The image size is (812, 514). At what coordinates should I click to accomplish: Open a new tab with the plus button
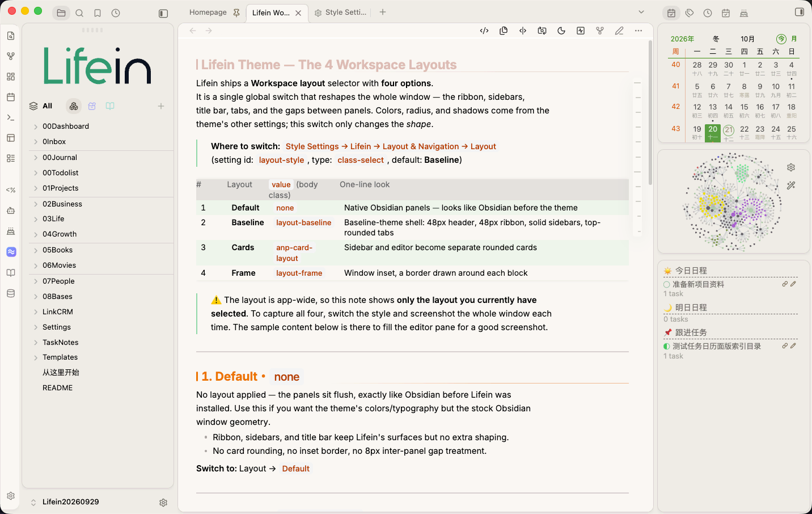coord(383,12)
